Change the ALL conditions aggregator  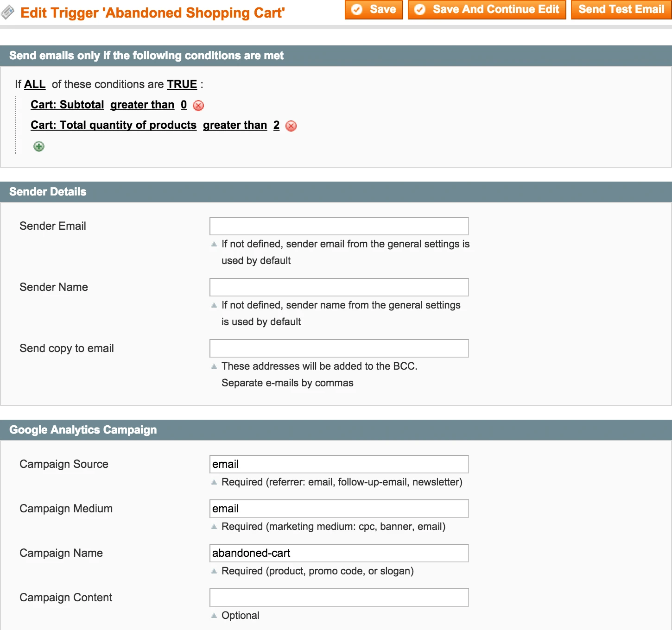(x=35, y=84)
